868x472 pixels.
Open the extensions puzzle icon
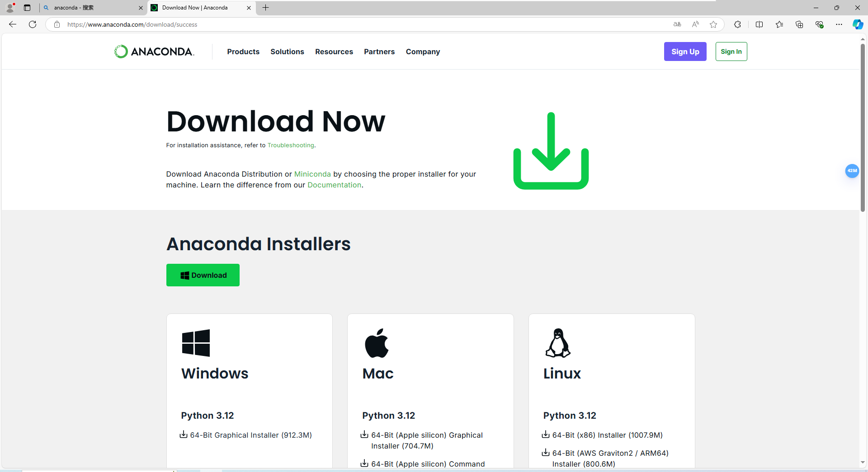[737, 24]
